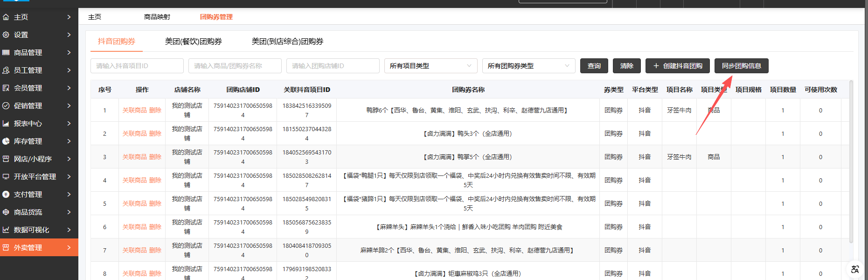Switch to 商品映射 page tab
The height and width of the screenshot is (280, 868).
click(157, 17)
